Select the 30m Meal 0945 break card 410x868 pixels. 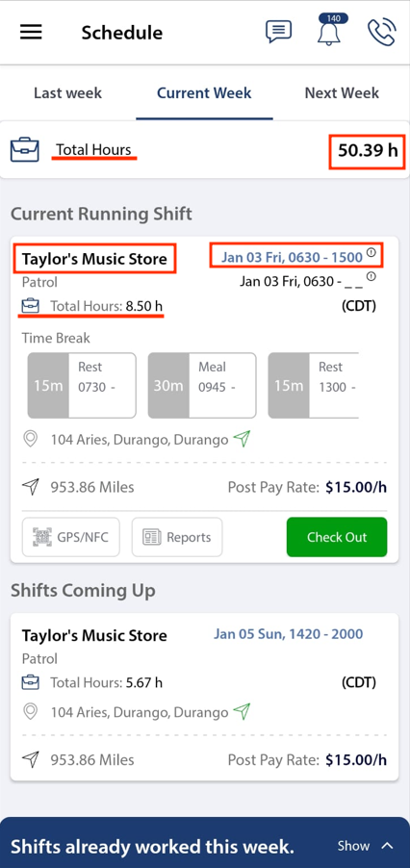[x=202, y=385]
